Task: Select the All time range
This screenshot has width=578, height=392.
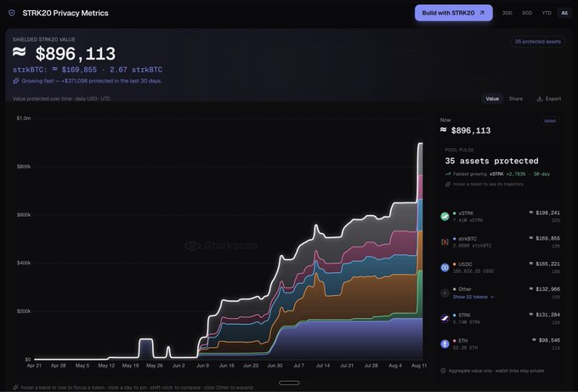Action: point(564,13)
